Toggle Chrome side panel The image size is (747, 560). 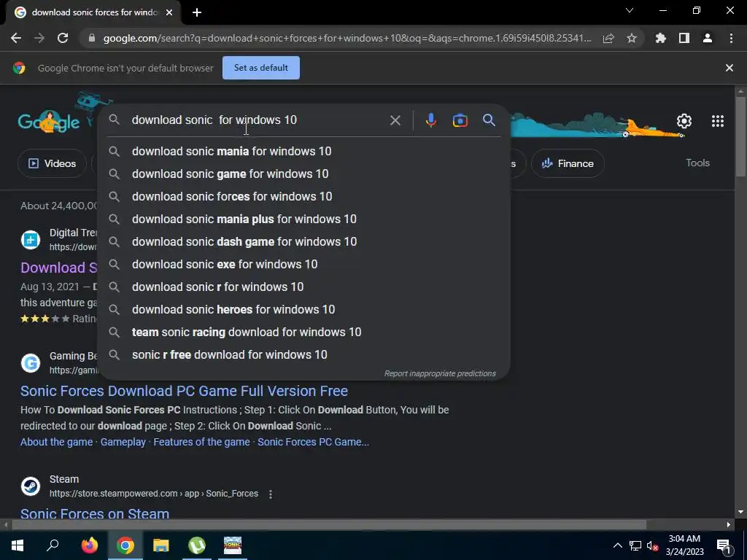click(684, 38)
